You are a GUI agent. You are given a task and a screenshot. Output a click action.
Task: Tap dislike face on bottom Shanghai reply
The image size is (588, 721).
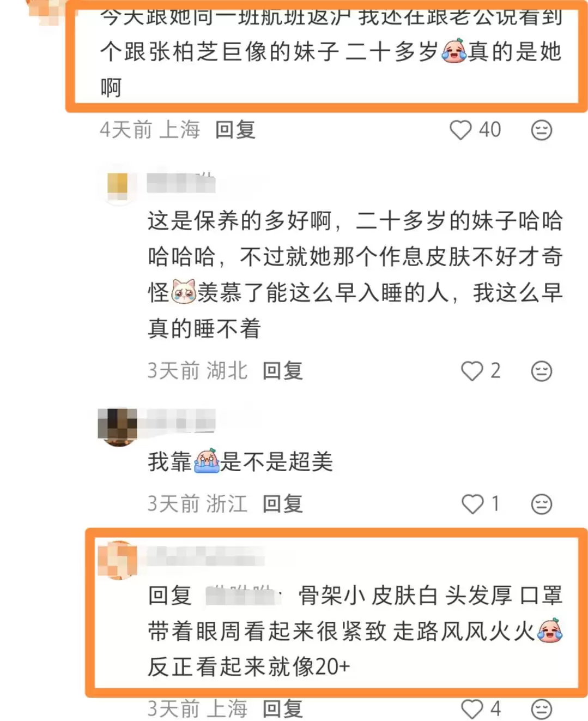tap(542, 709)
